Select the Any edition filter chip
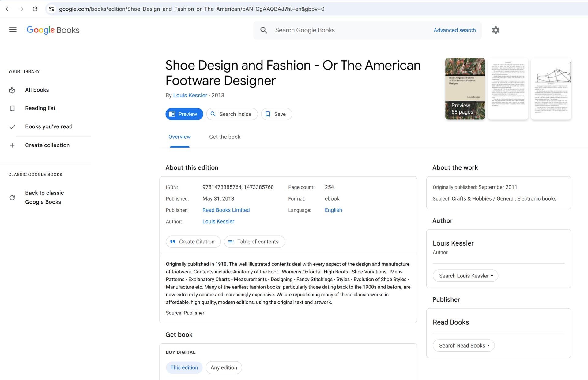 (224, 367)
